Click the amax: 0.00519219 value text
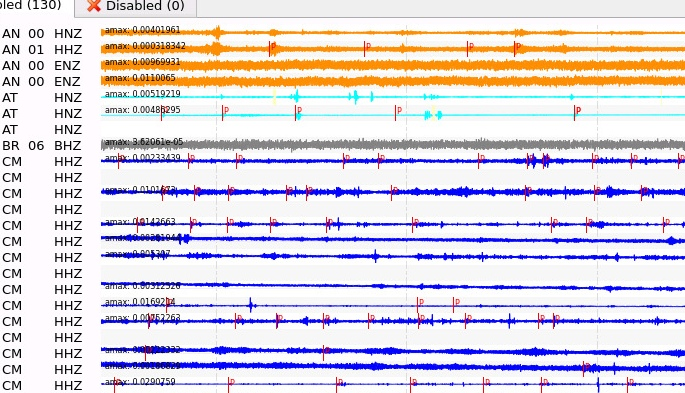 point(142,94)
